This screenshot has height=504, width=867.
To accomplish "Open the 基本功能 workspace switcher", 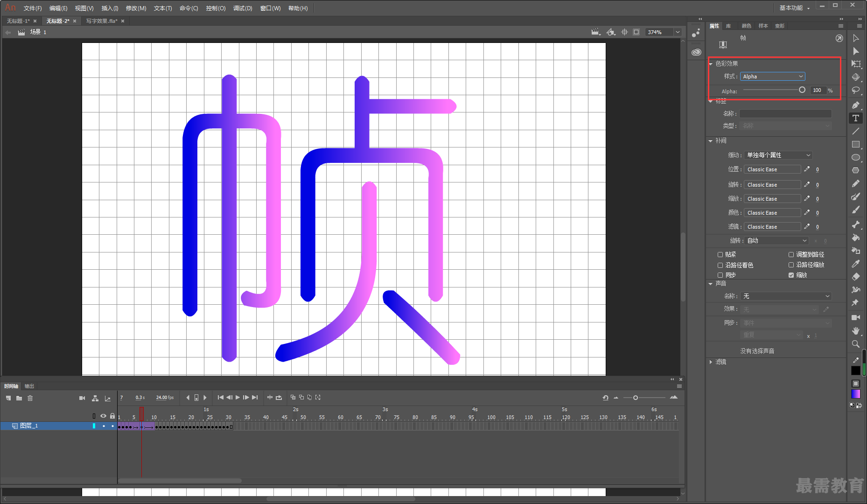I will pos(794,8).
